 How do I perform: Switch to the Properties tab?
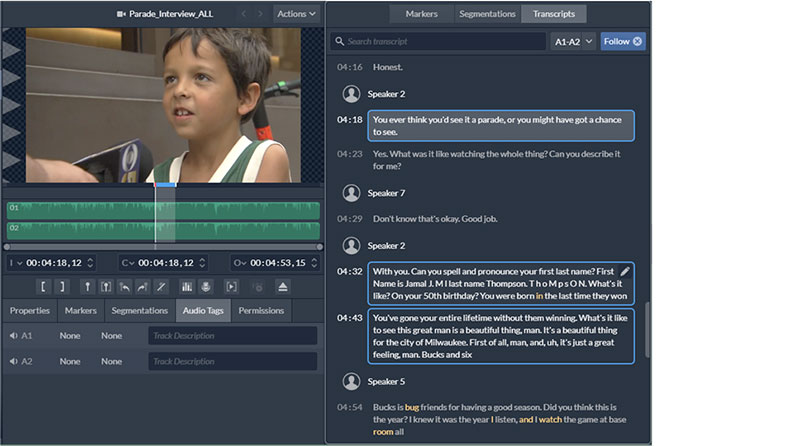(30, 310)
